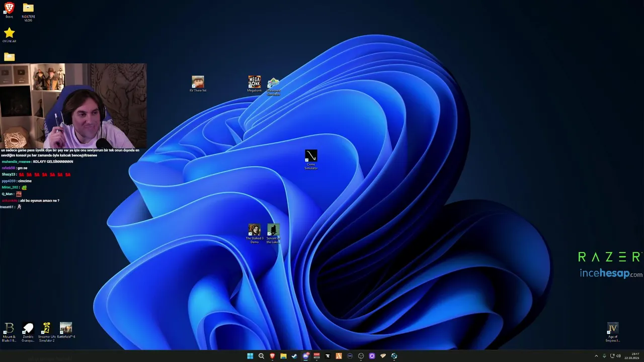
Task: Launch Battlefield 6 desktop shortcut
Action: (x=66, y=331)
